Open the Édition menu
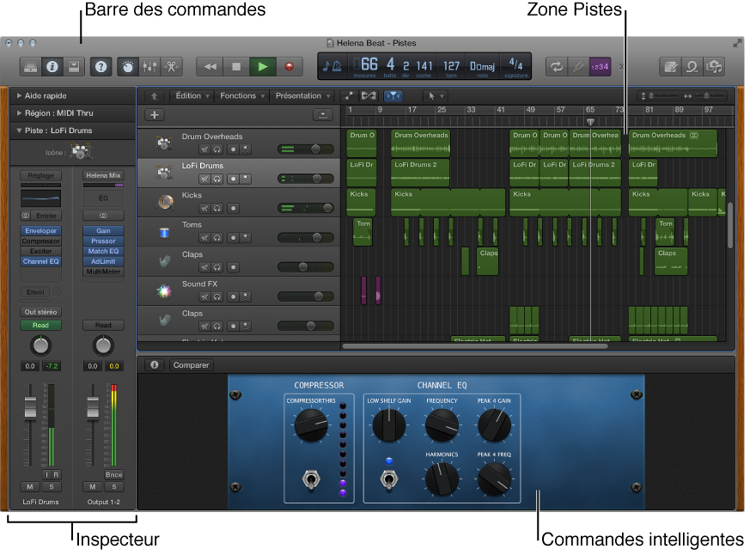The height and width of the screenshot is (555, 756). [x=188, y=96]
